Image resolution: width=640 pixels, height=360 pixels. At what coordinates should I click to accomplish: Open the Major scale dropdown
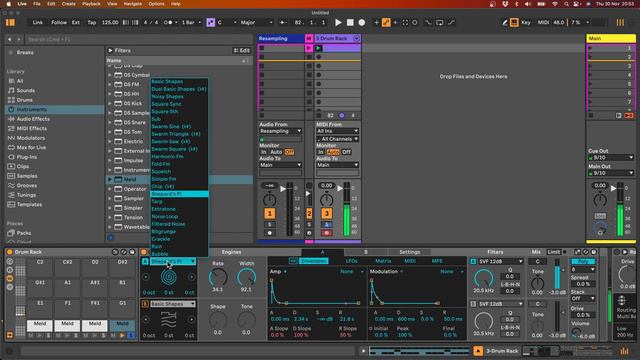pyautogui.click(x=256, y=22)
